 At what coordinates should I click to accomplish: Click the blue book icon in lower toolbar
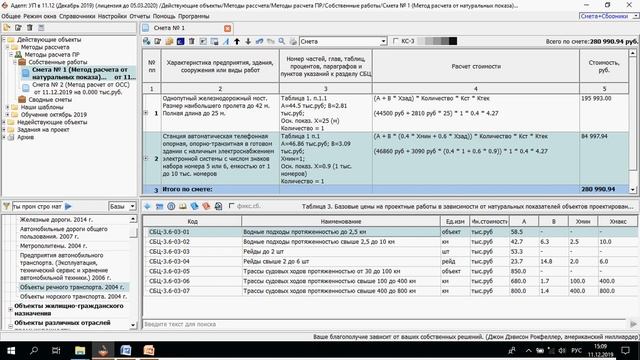194,206
